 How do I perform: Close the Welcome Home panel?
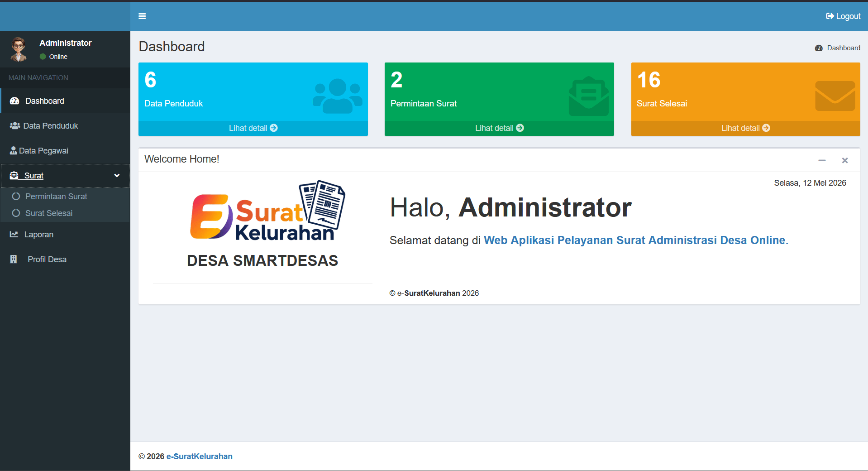pos(845,160)
